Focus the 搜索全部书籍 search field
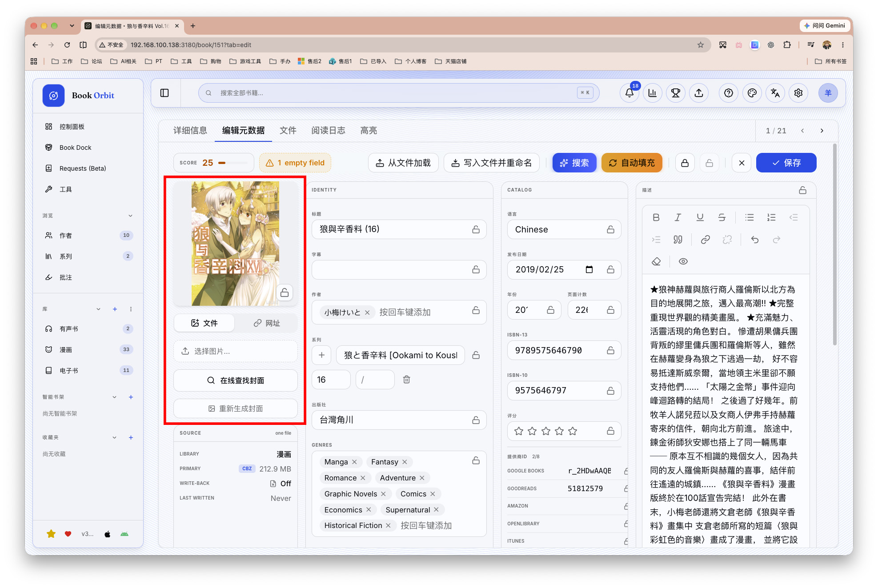Image resolution: width=878 pixels, height=588 pixels. (399, 93)
